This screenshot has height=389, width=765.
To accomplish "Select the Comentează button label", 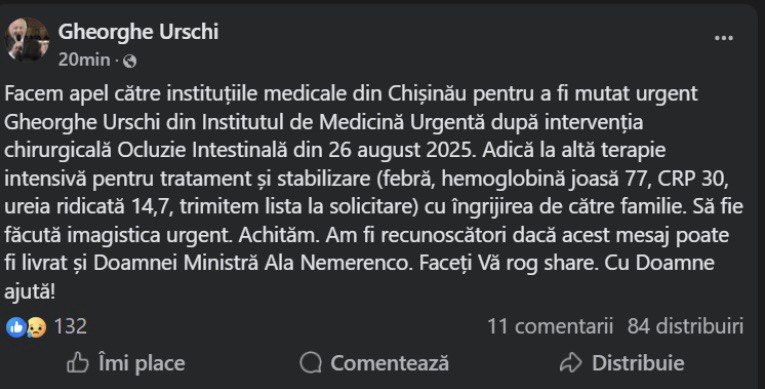I will coord(389,364).
